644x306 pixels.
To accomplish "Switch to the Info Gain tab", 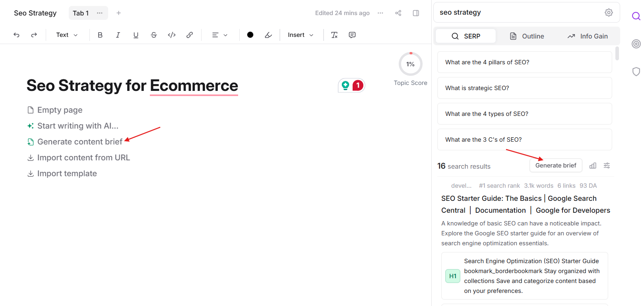I will pos(588,36).
